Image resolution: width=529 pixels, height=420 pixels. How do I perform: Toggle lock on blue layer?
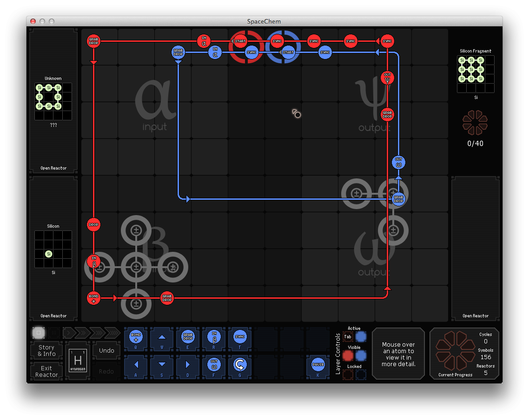coord(361,374)
